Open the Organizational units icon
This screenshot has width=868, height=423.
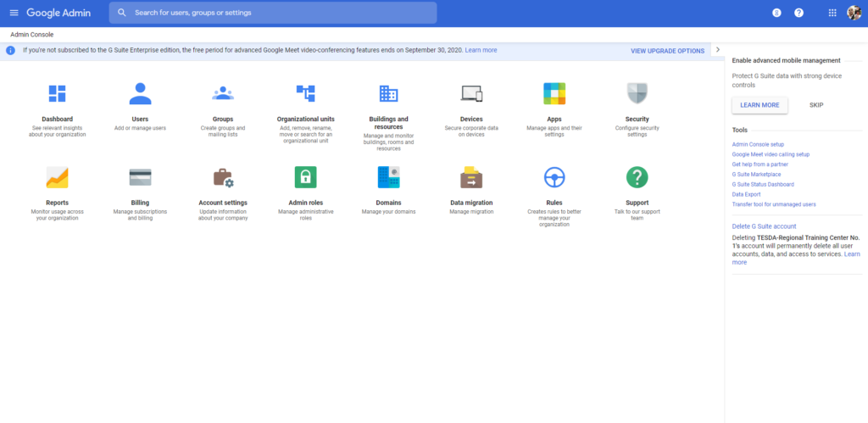pos(305,93)
